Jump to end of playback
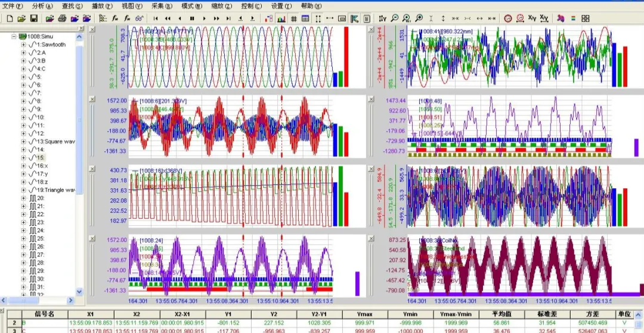644x333 pixels. [x=228, y=18]
